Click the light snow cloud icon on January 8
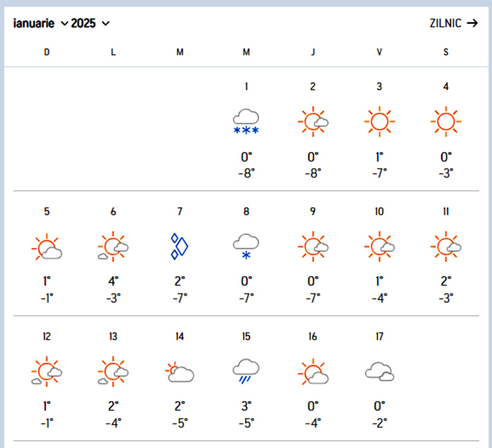This screenshot has width=492, height=448. [246, 246]
